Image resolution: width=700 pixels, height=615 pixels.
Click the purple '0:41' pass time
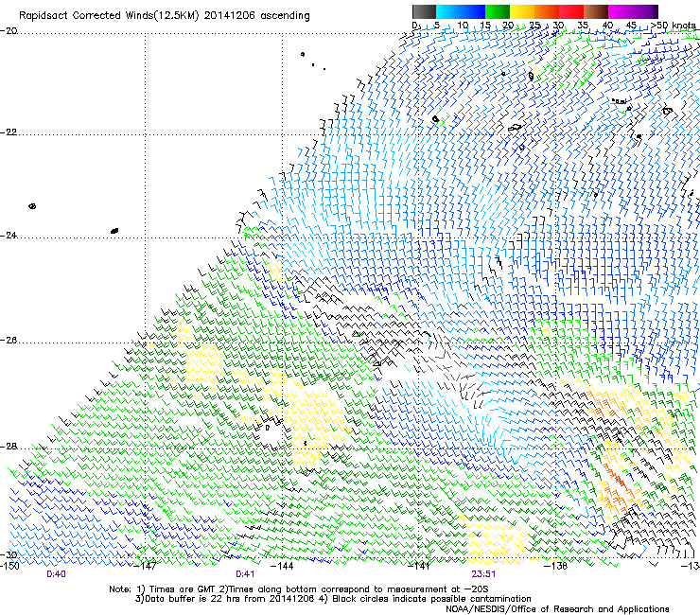[x=245, y=574]
